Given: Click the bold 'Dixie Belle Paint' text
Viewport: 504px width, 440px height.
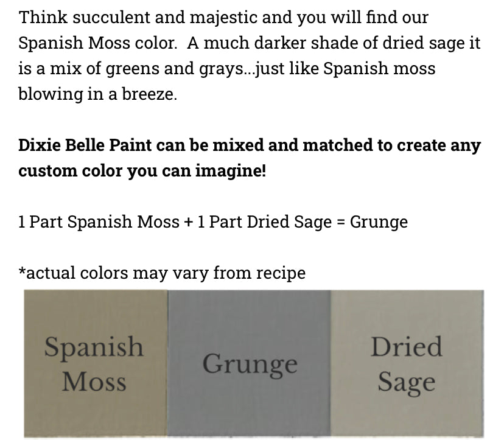Looking at the screenshot, I should click(x=85, y=145).
